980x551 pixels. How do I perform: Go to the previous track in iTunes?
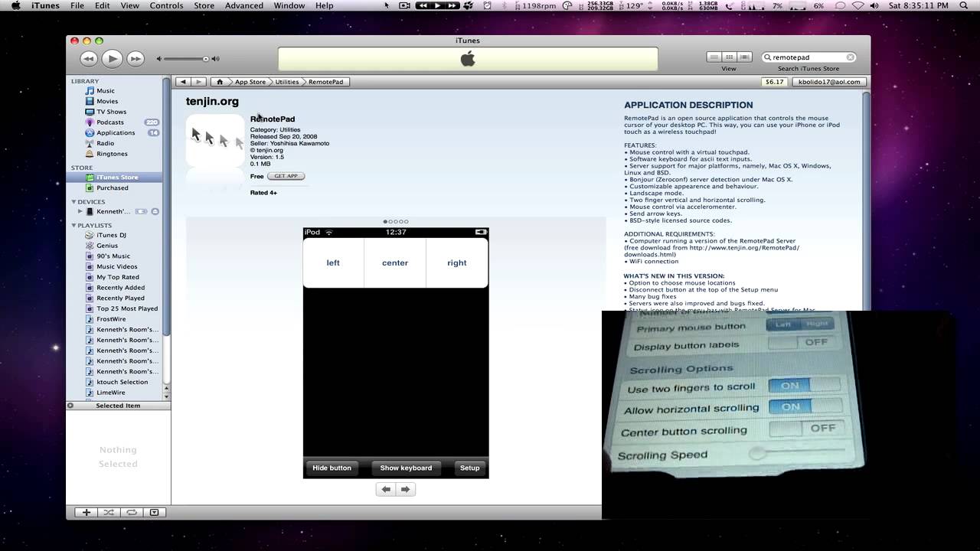(89, 58)
